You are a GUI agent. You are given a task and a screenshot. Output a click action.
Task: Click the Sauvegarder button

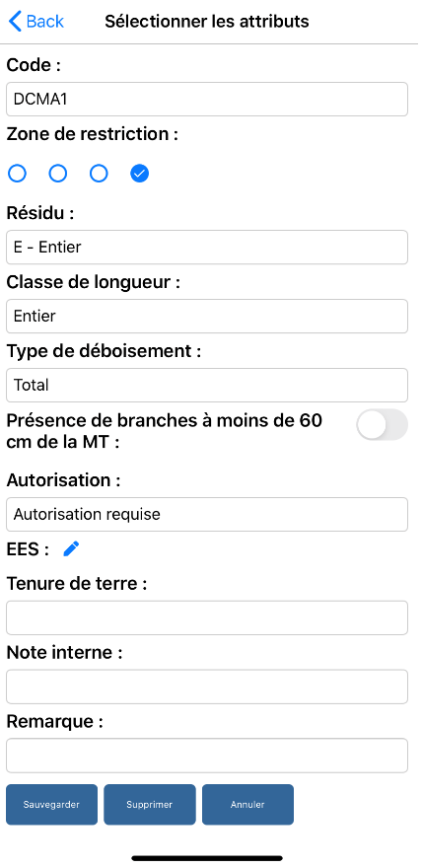pyautogui.click(x=51, y=804)
